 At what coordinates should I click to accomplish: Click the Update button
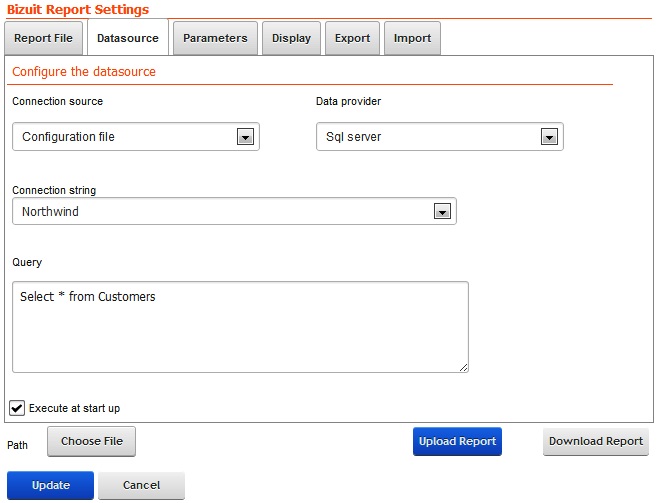click(x=51, y=485)
